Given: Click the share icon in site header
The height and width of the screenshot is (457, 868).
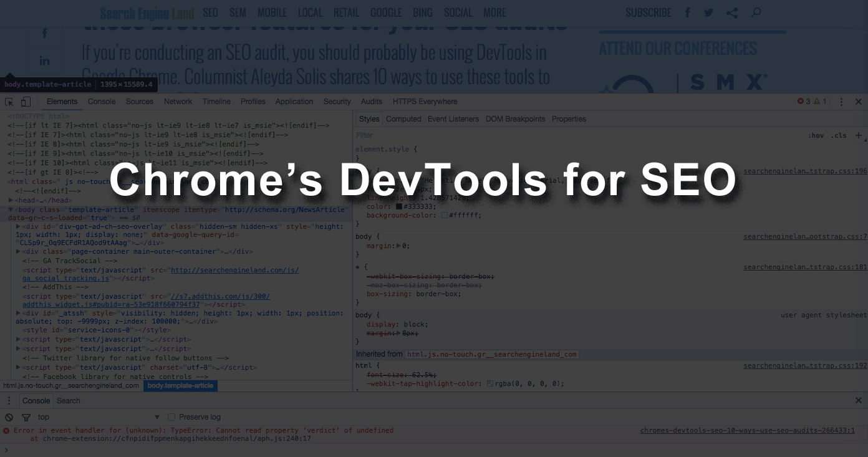Looking at the screenshot, I should tap(733, 12).
